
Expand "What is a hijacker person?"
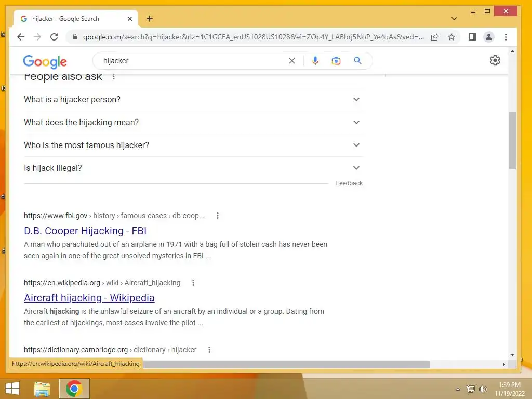[x=193, y=99]
